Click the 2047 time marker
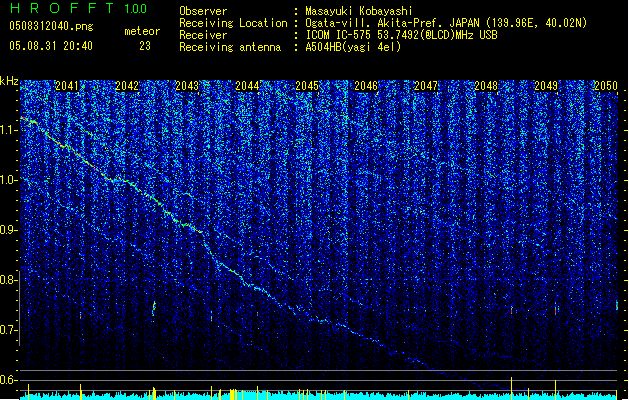Image resolution: width=629 pixels, height=400 pixels. (x=426, y=85)
